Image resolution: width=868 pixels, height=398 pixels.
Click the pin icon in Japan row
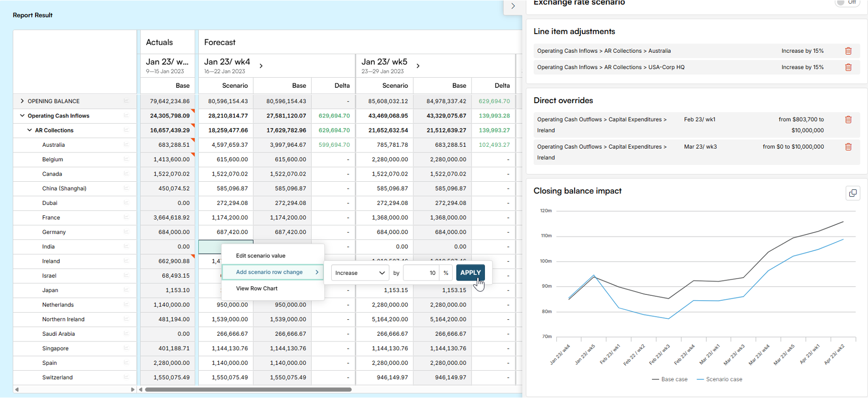click(126, 290)
